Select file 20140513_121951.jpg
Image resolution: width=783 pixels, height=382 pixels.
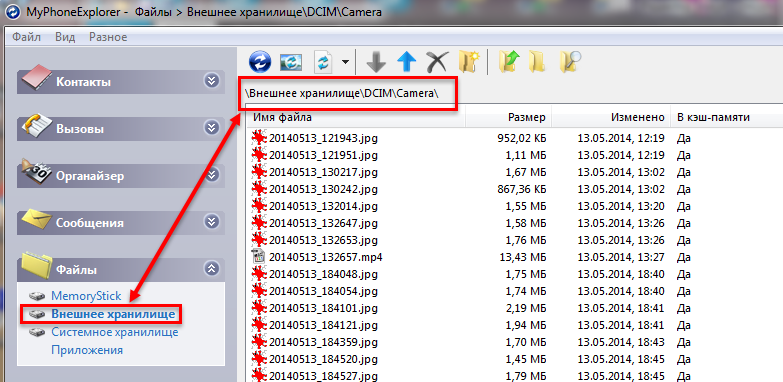click(x=323, y=155)
